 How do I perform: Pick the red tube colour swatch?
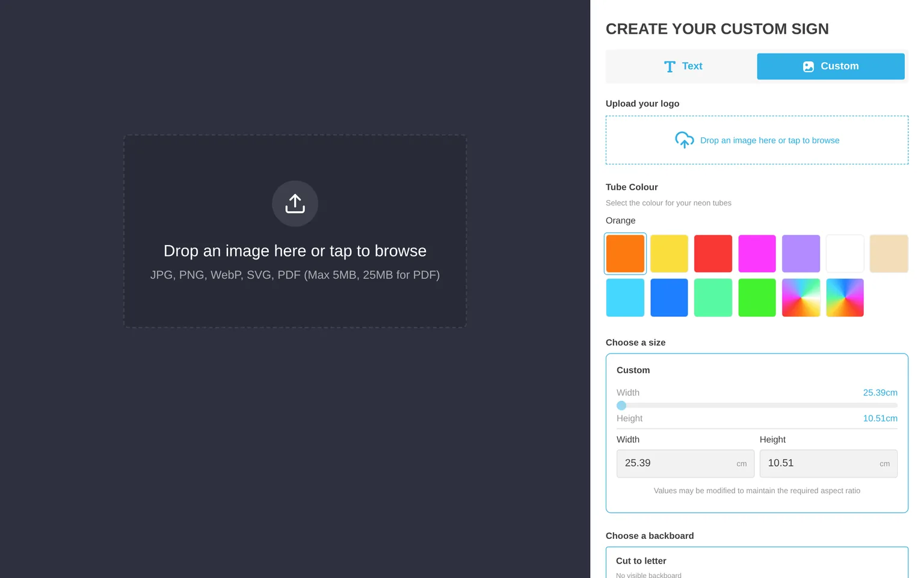713,253
